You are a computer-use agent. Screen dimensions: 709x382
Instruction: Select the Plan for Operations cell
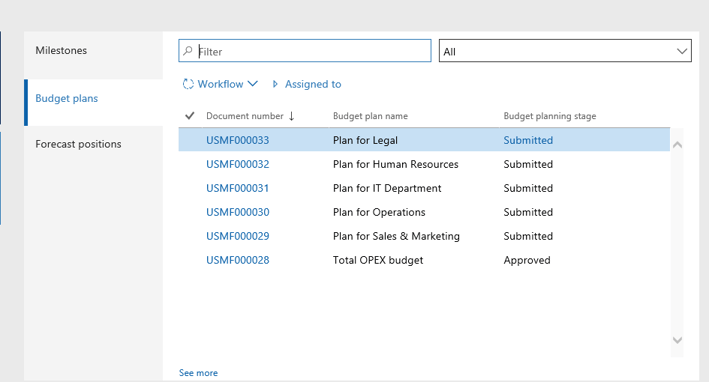pyautogui.click(x=379, y=212)
